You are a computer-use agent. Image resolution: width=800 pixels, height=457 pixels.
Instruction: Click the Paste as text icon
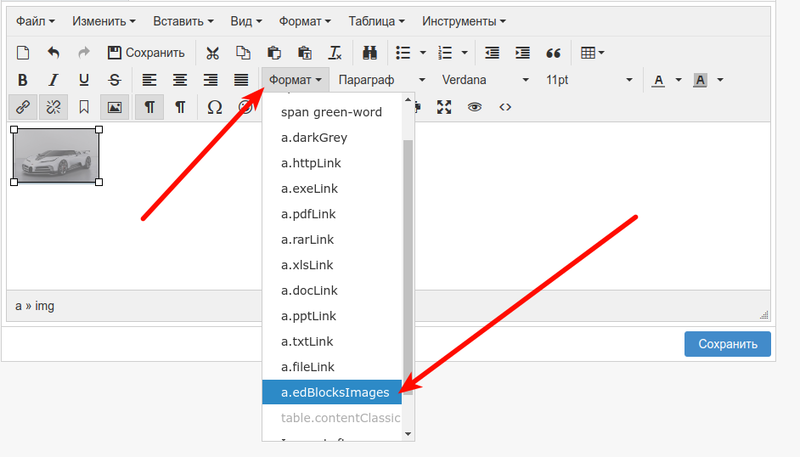tap(305, 53)
